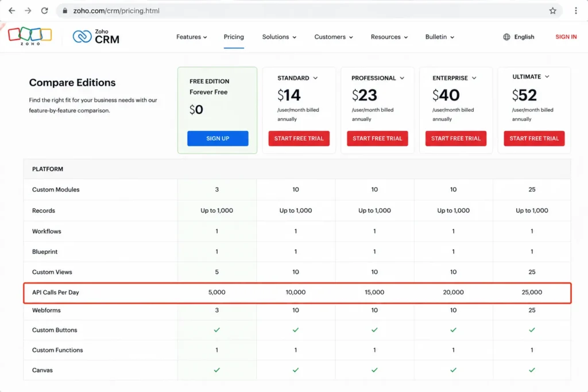Click the Compare Editions heading
The height and width of the screenshot is (392, 588).
click(x=72, y=83)
